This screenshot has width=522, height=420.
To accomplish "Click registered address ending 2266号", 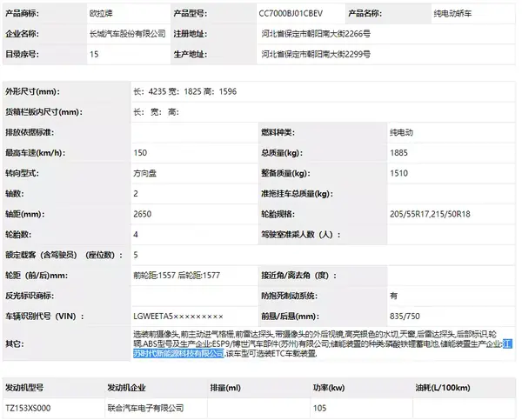I will (x=316, y=34).
